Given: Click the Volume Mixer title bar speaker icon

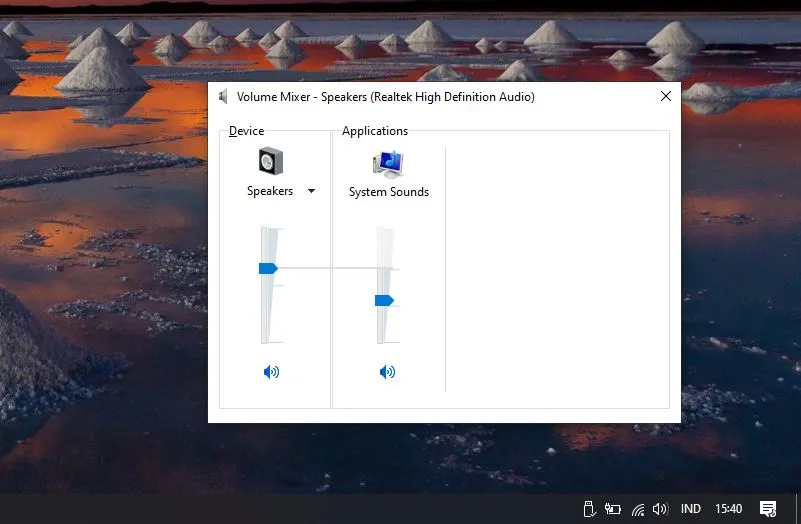Looking at the screenshot, I should [x=224, y=97].
